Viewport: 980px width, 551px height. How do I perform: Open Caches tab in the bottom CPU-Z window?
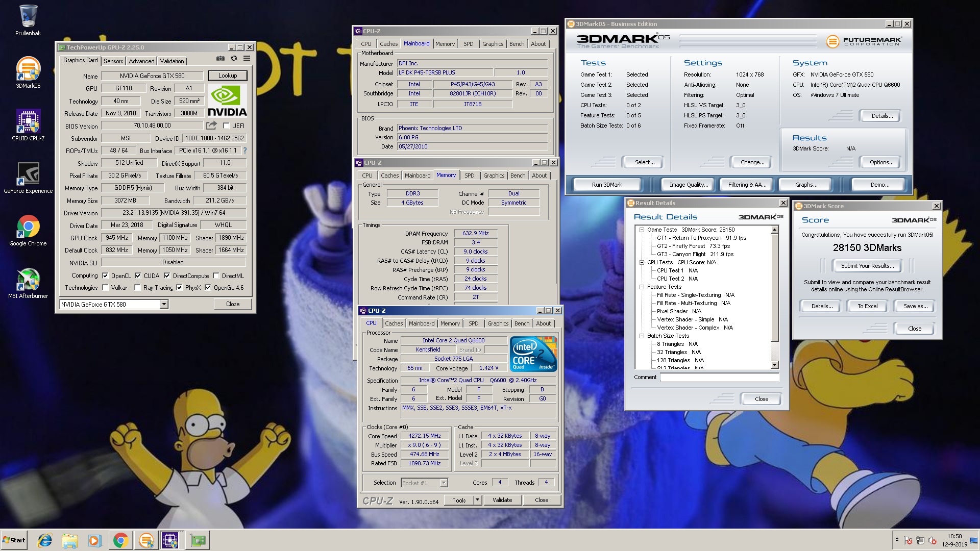click(x=394, y=323)
